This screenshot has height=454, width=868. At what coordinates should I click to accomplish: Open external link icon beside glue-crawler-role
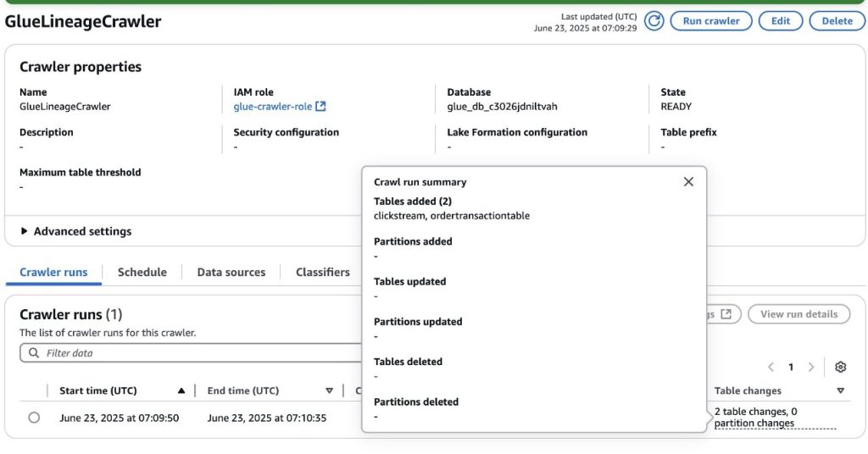click(x=320, y=106)
